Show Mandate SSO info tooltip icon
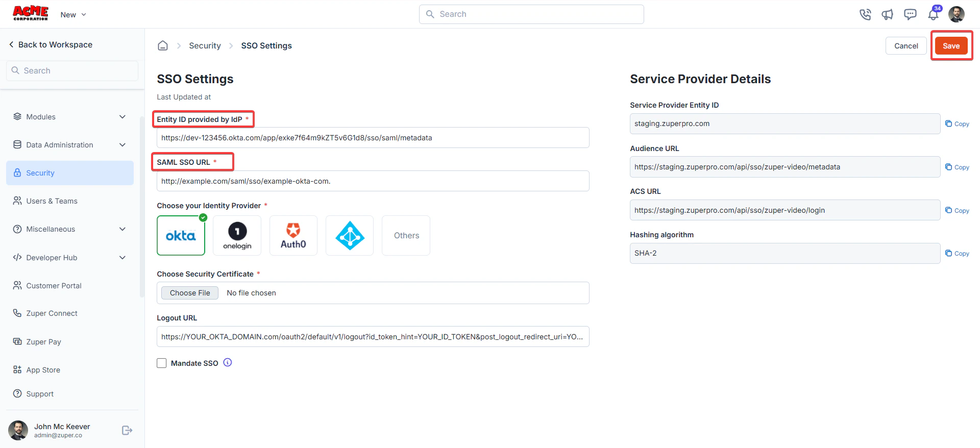This screenshot has height=448, width=980. tap(228, 362)
